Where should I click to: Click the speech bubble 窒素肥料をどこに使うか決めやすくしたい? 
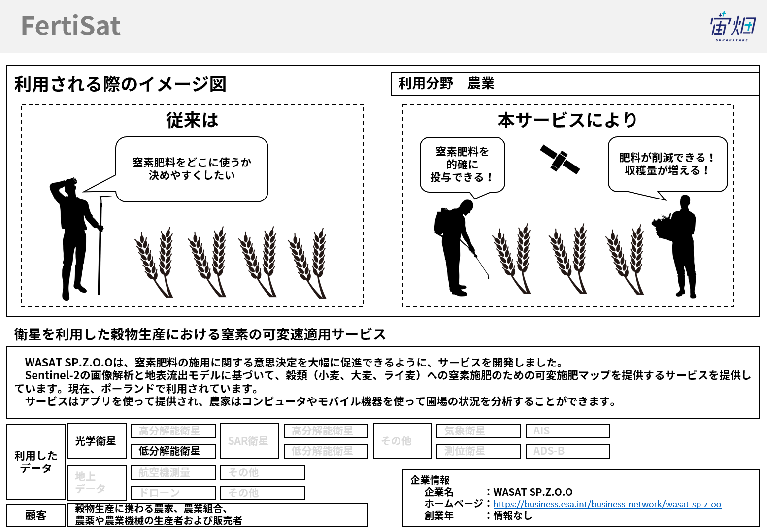click(192, 169)
